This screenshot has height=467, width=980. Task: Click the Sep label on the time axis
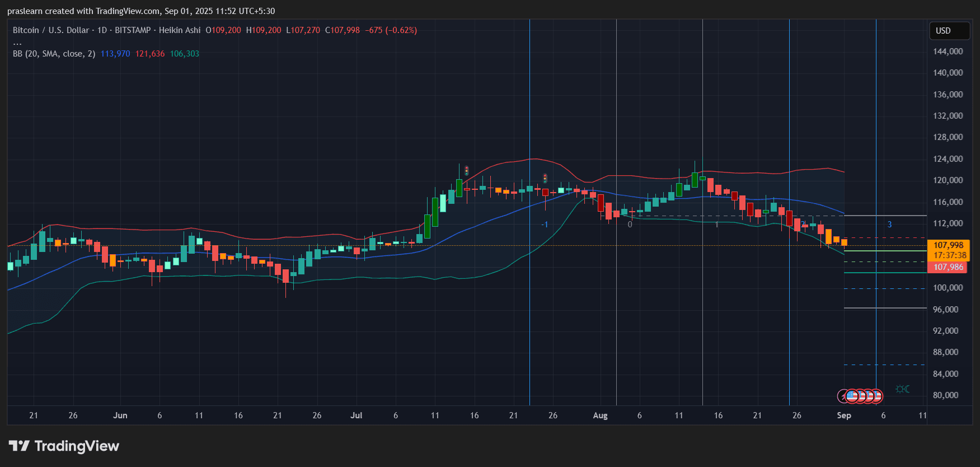tap(843, 415)
